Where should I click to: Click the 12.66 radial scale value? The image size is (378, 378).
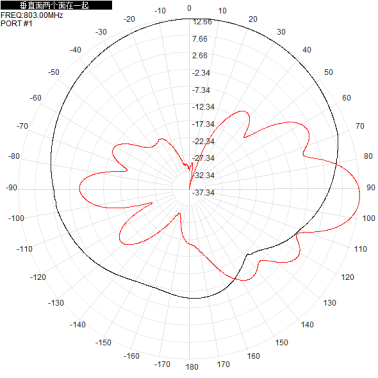202,22
